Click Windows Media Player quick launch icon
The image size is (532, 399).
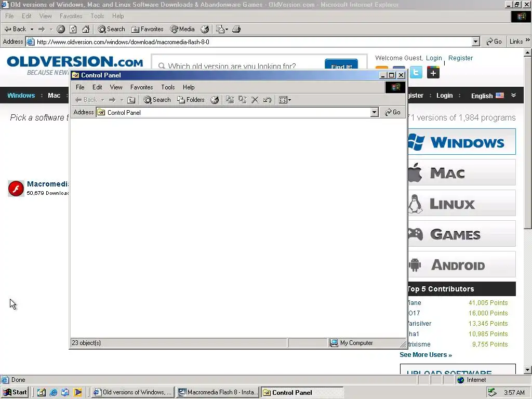[x=78, y=392]
